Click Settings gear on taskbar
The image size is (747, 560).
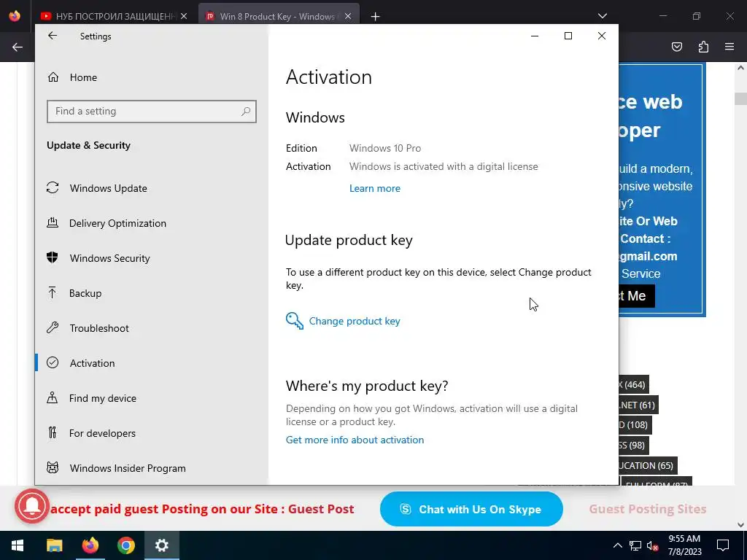tap(161, 545)
